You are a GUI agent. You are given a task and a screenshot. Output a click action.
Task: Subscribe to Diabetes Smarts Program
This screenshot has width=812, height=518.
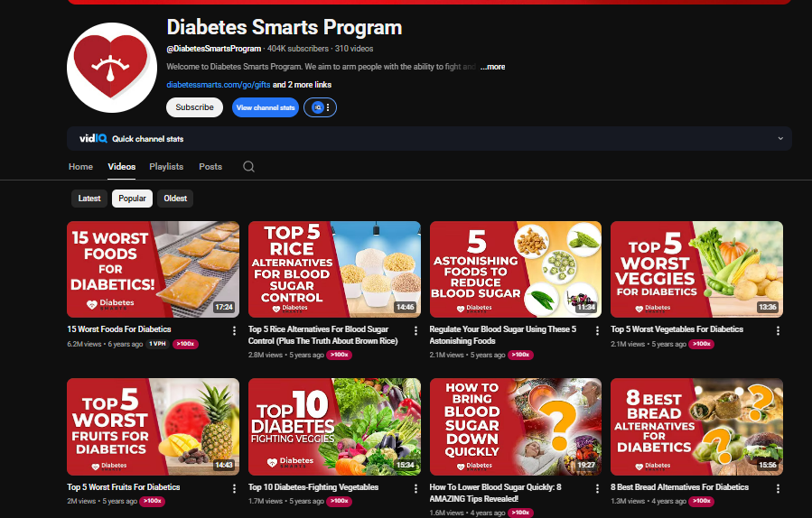click(x=194, y=107)
